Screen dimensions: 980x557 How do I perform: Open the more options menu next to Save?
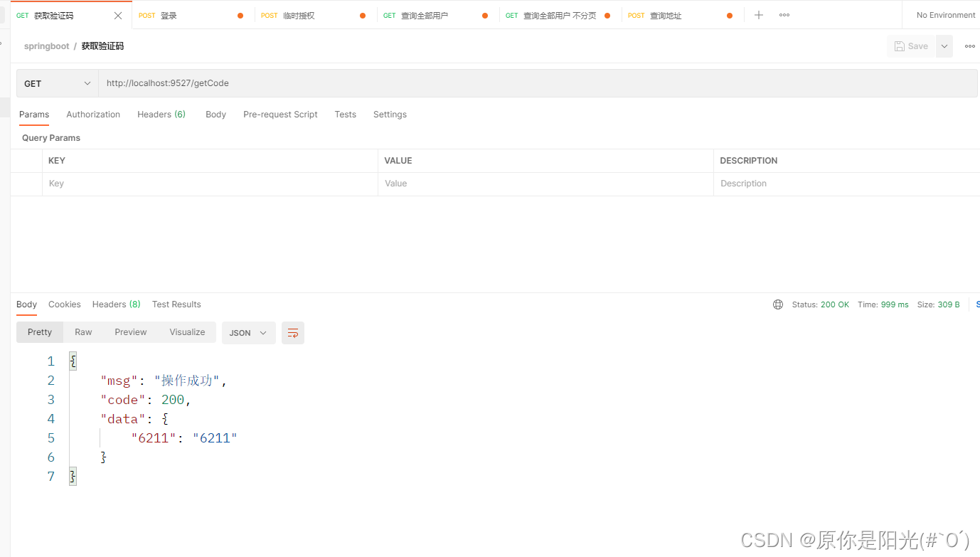(x=970, y=46)
